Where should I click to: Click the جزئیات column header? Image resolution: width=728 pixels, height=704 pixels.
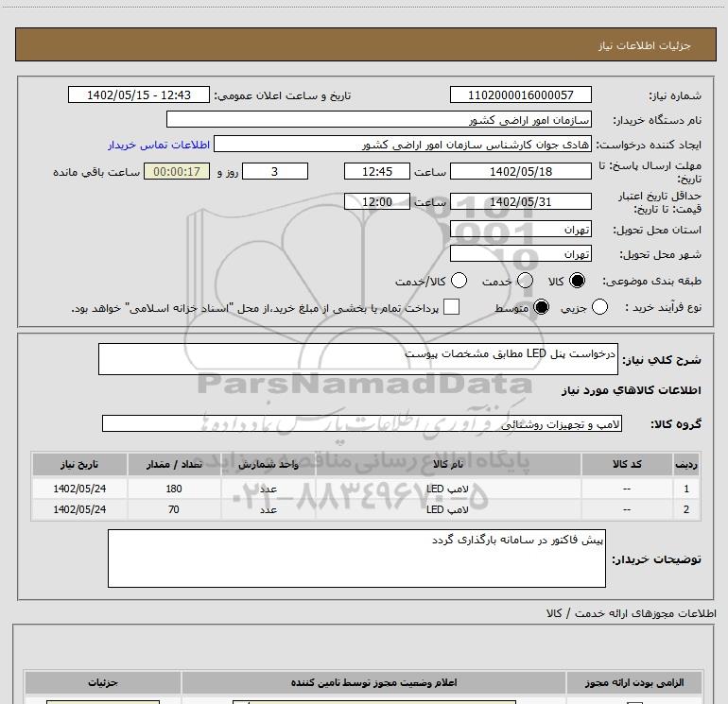pos(103,682)
